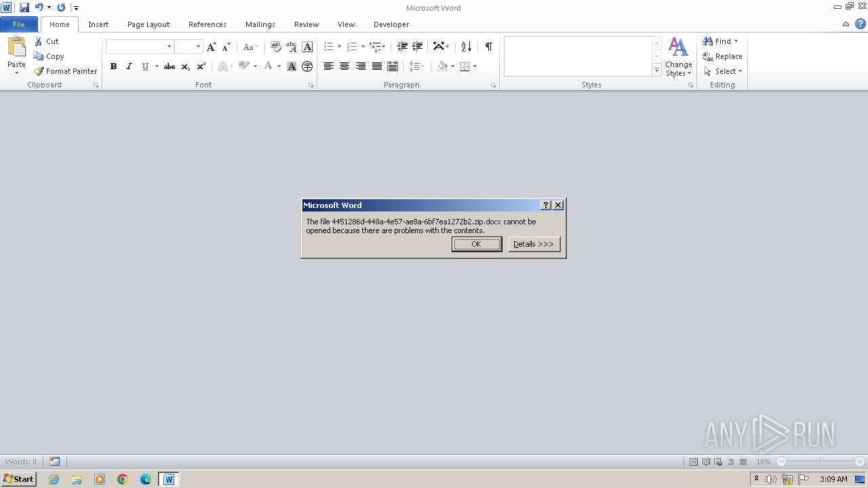This screenshot has width=868, height=488.
Task: Open Font dialog launcher
Action: tap(311, 85)
